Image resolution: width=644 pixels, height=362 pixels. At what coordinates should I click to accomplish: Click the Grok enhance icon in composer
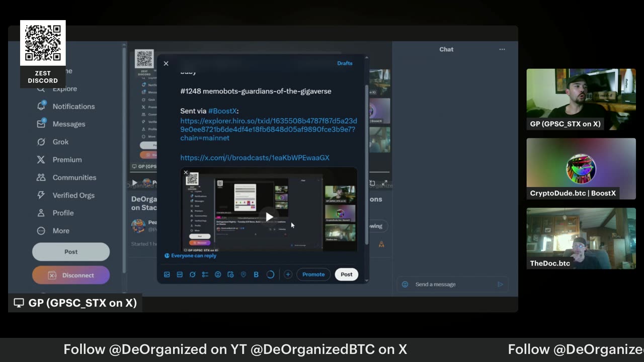[192, 275]
